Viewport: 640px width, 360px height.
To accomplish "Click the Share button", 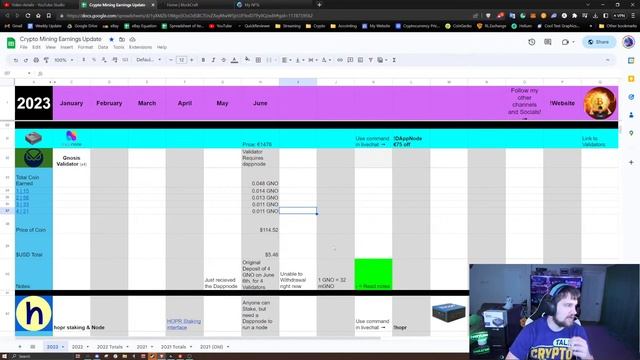I will point(599,42).
